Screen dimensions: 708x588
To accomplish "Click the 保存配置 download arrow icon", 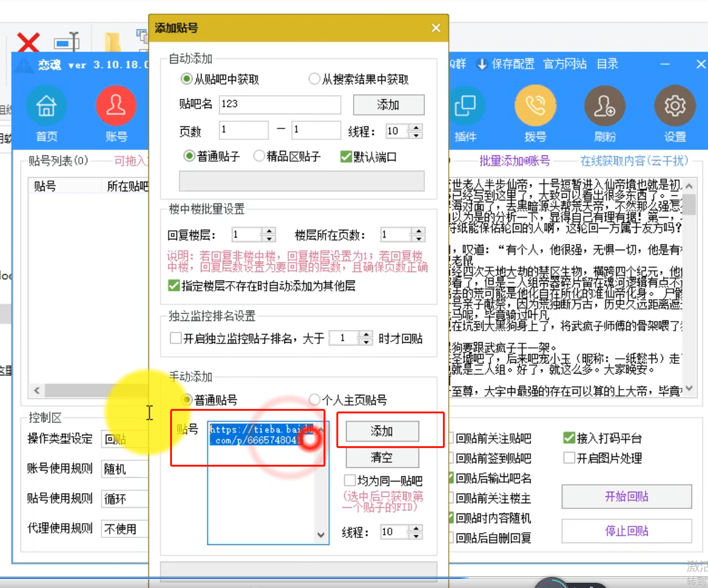I will coord(482,64).
